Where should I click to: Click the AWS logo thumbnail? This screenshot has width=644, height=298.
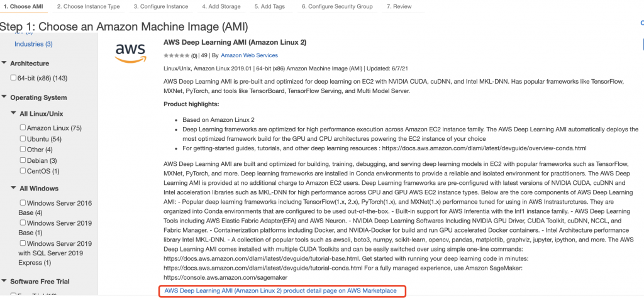(x=130, y=54)
